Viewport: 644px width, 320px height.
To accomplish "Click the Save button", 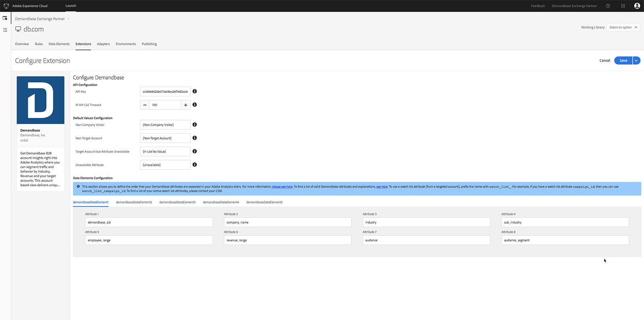I will 623,60.
